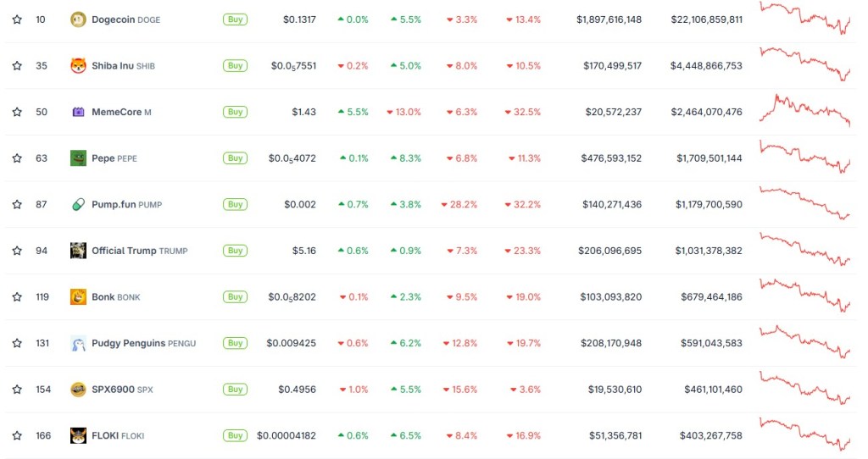Viewport: 868px width, 459px height.
Task: Click the Pepe frog icon
Action: (x=78, y=158)
